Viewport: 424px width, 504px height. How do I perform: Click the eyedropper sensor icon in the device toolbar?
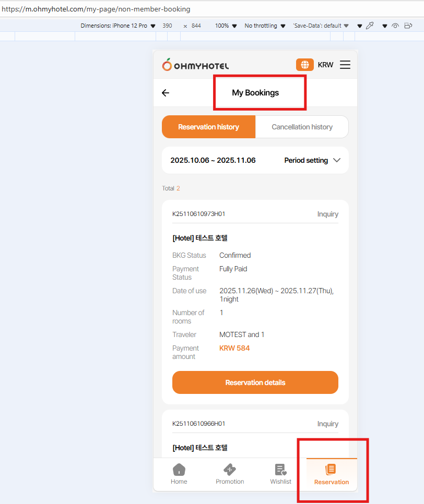pos(370,26)
